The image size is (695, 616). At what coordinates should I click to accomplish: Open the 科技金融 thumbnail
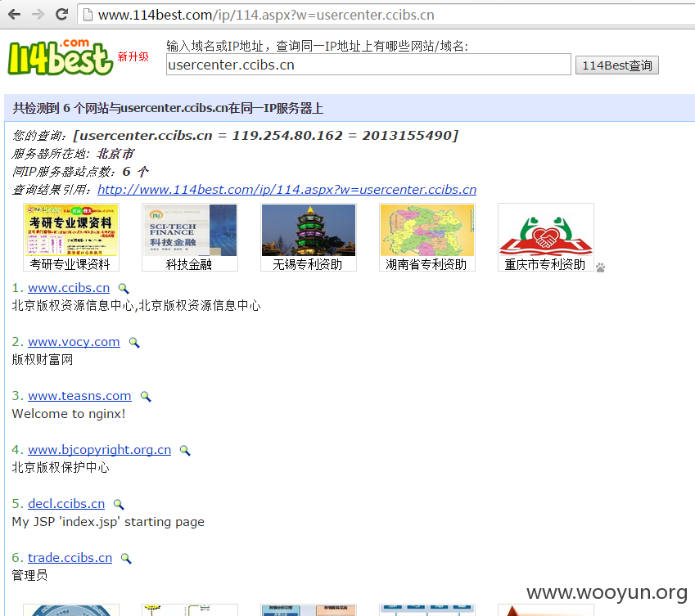[x=190, y=237]
